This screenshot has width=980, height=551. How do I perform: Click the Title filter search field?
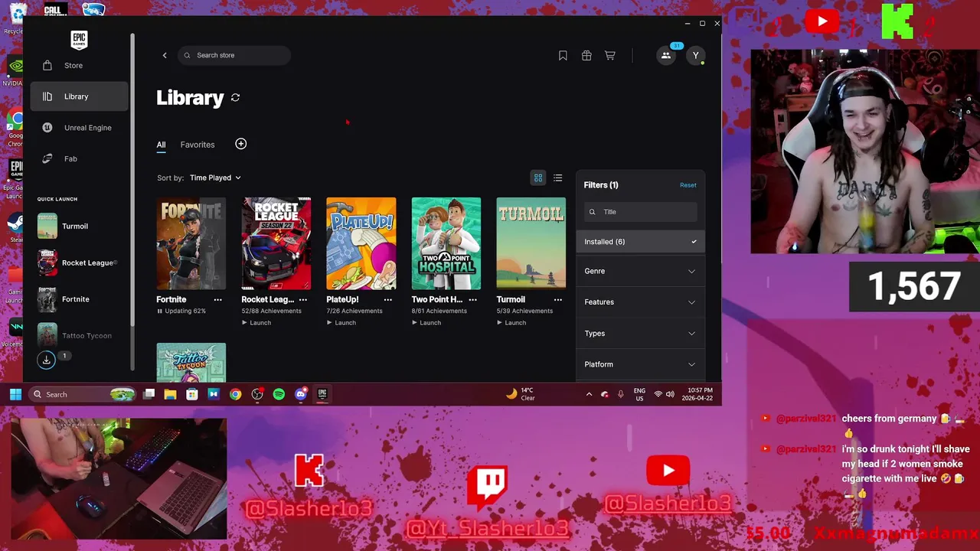(640, 212)
